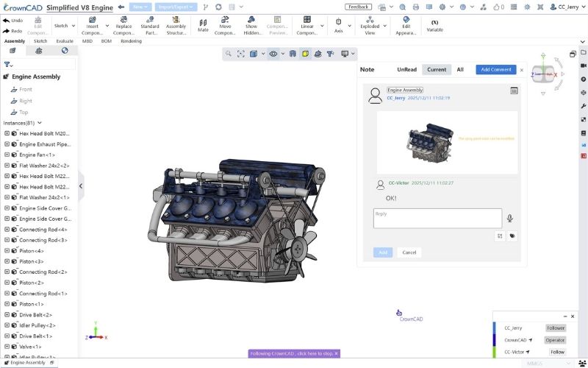The height and width of the screenshot is (368, 588).
Task: Show Current notes
Action: [x=437, y=69]
